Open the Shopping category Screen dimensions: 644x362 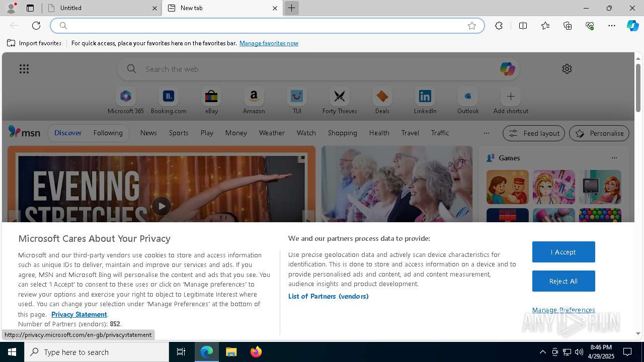[x=343, y=133]
